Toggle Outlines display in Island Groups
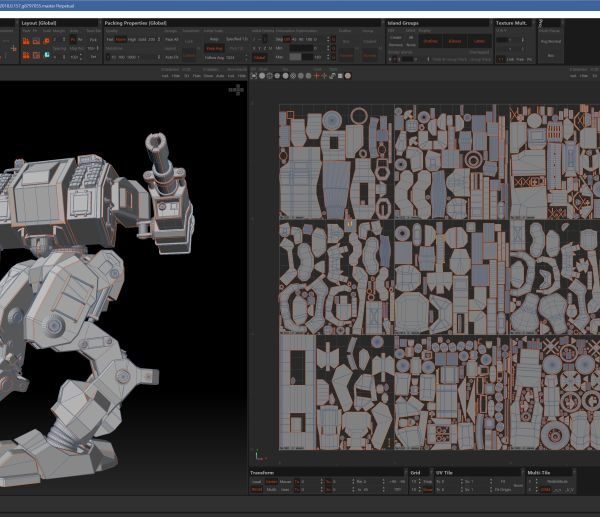The height and width of the screenshot is (517, 600). click(430, 41)
